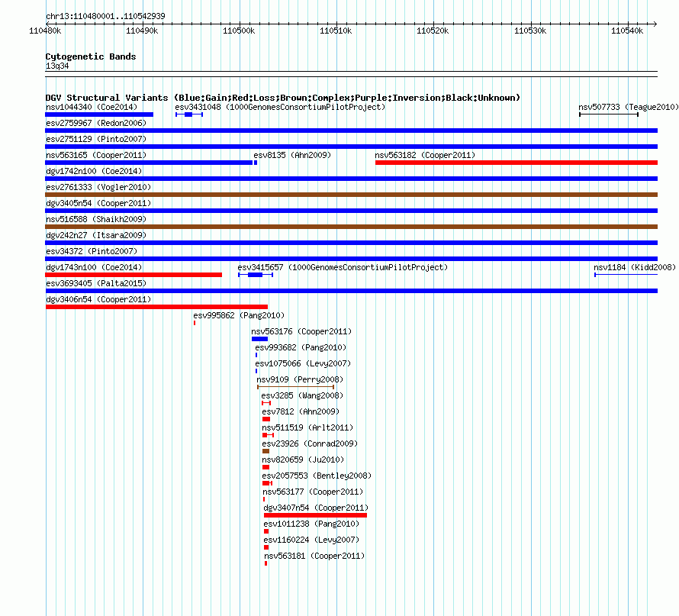Click the DGV Structural Variants track title
Screen dimensions: 679x616
click(x=283, y=98)
